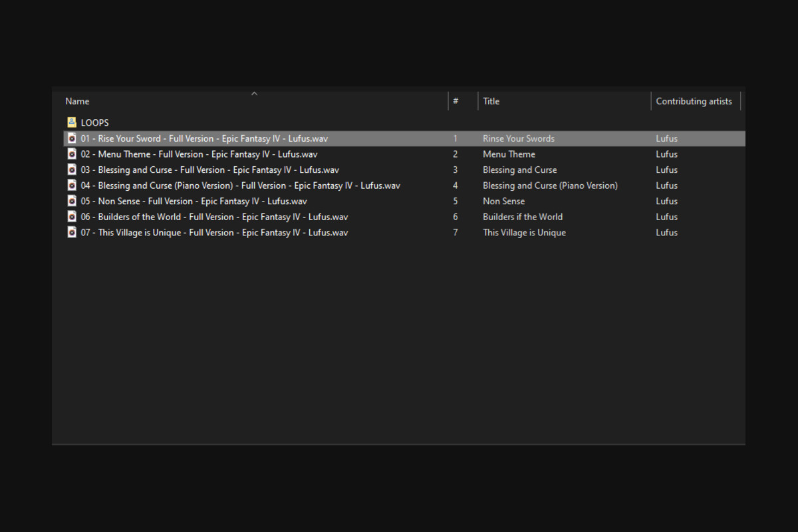
Task: Click the Lufus artist entry for track 7
Action: [666, 232]
